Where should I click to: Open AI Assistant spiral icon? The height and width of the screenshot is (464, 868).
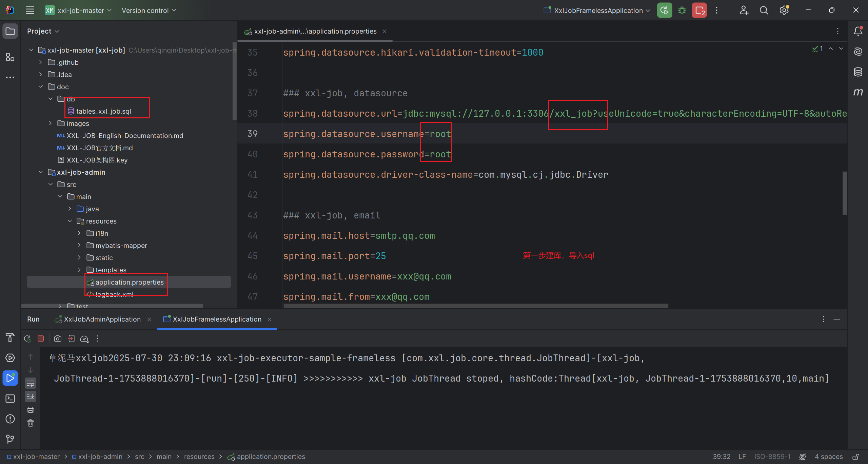(x=858, y=52)
